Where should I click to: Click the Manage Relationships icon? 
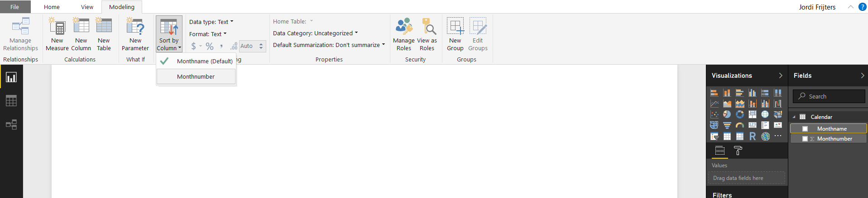click(20, 26)
